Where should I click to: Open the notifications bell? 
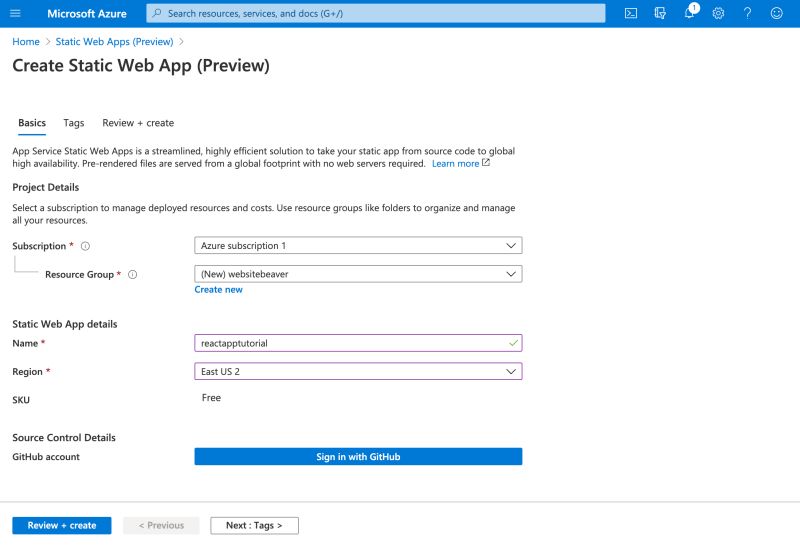coord(690,12)
